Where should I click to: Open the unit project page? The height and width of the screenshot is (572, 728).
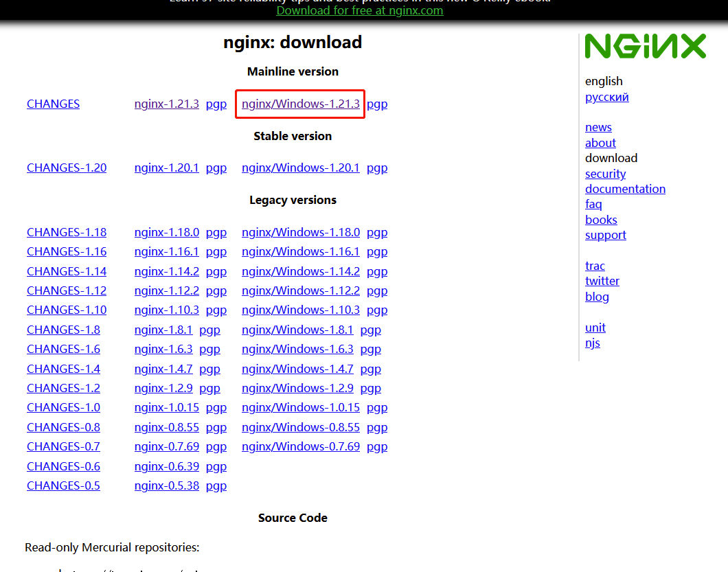595,328
